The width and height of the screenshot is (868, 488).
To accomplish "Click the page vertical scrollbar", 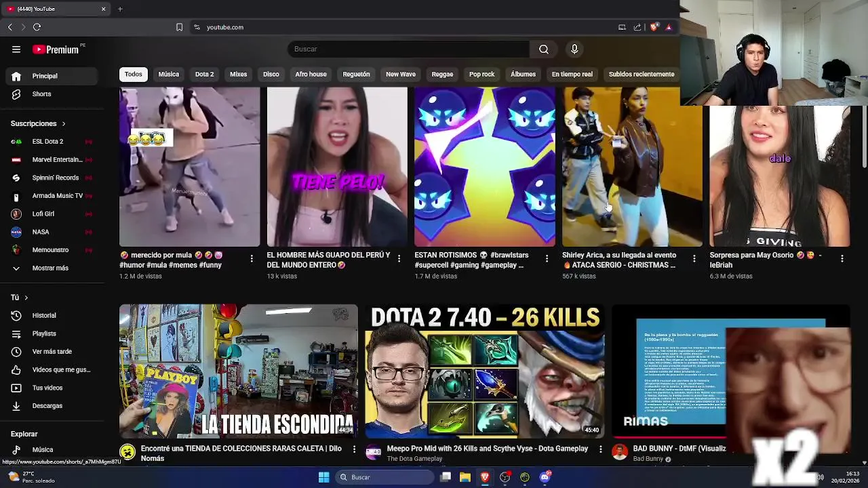I will (x=864, y=136).
